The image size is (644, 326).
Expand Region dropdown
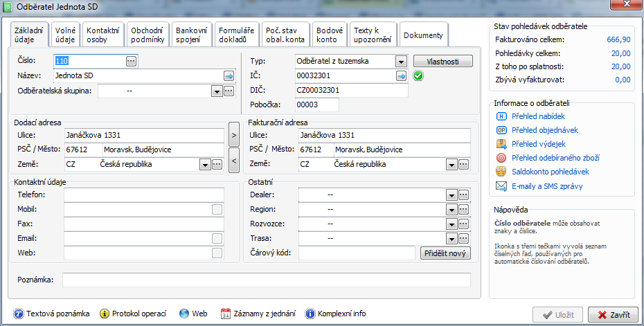[x=451, y=210]
